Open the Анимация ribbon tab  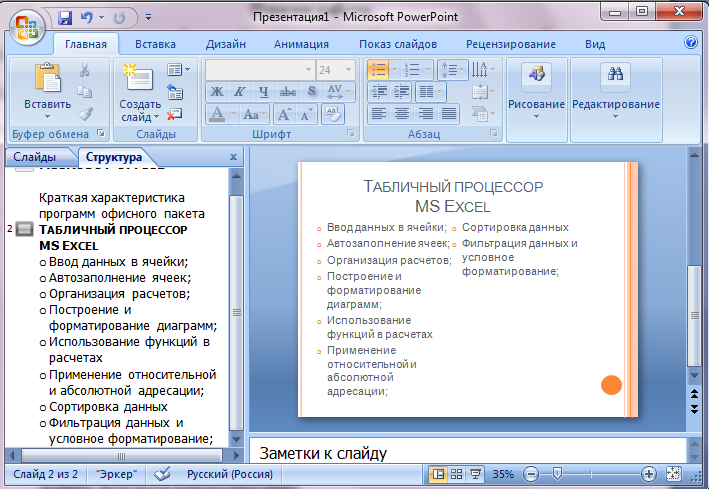(301, 44)
